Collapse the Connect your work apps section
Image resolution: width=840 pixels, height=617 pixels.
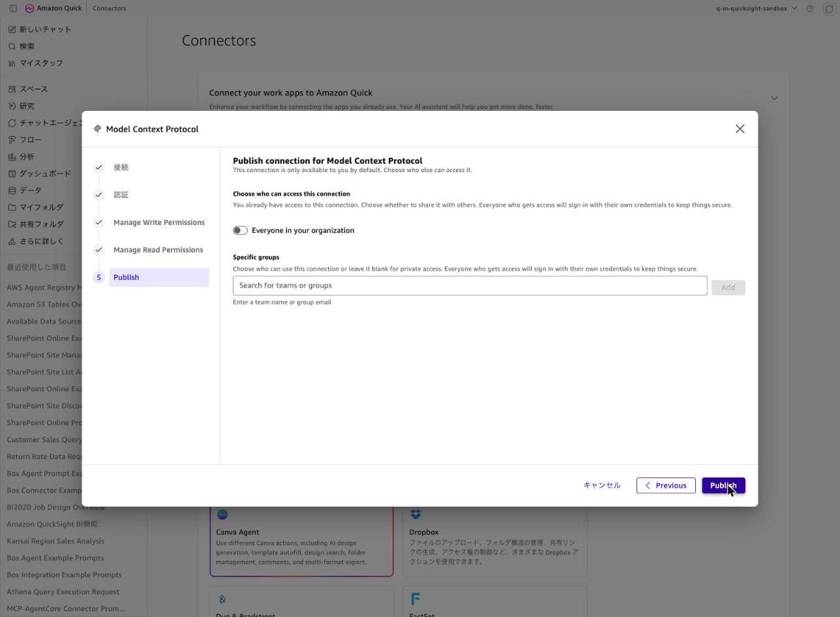(774, 98)
